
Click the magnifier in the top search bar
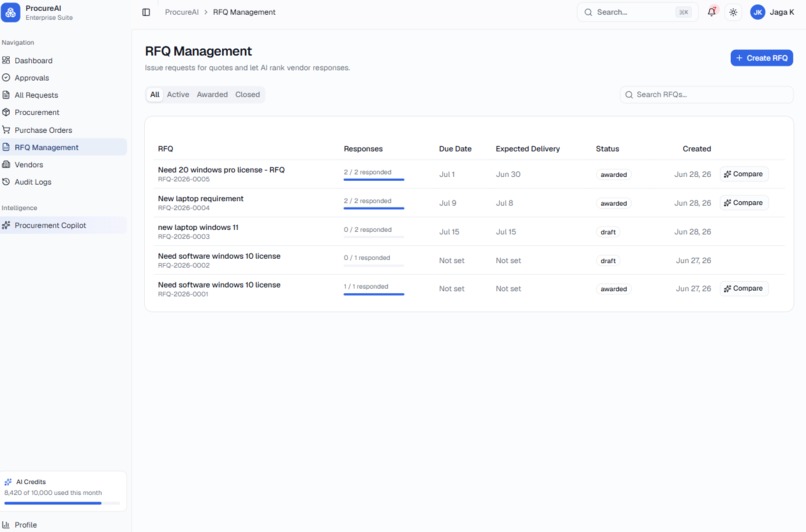[x=588, y=12]
